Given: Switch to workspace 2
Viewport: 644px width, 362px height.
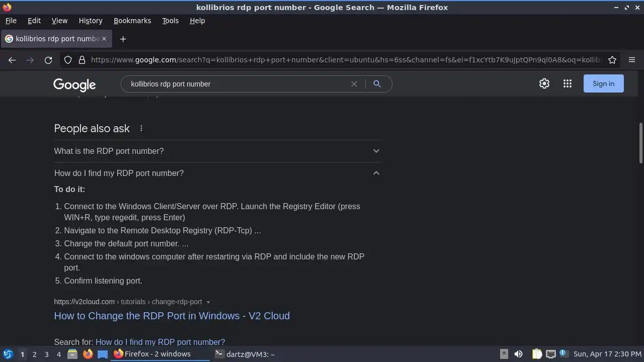Looking at the screenshot, I should (34, 354).
